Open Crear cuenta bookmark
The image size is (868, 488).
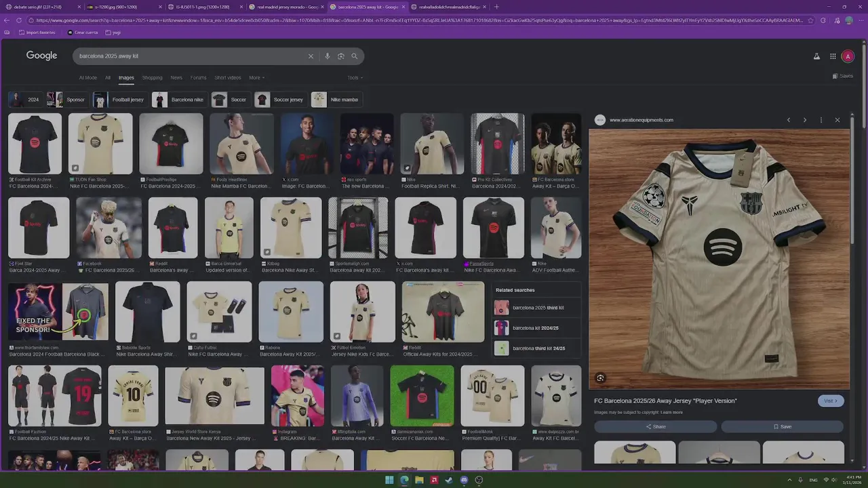83,33
